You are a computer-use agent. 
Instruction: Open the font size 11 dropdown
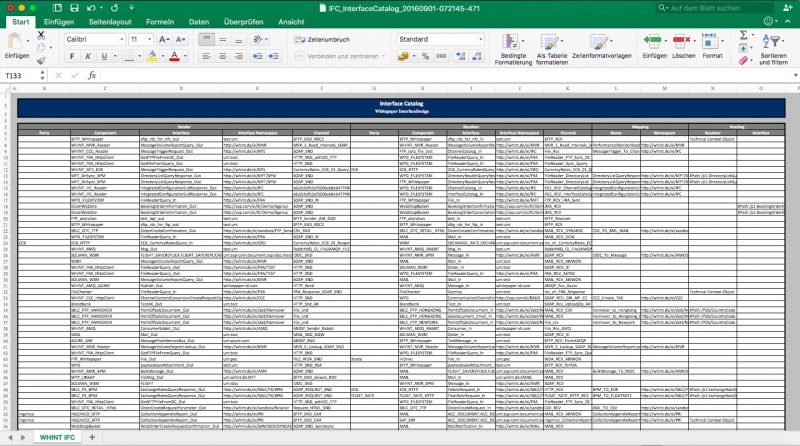pos(149,39)
